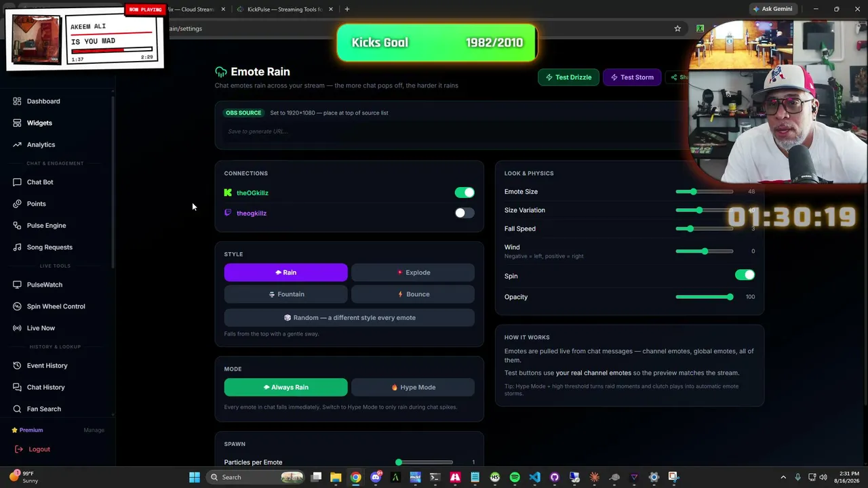The height and width of the screenshot is (488, 868).
Task: Open Spotify from the taskbar
Action: coord(515,477)
